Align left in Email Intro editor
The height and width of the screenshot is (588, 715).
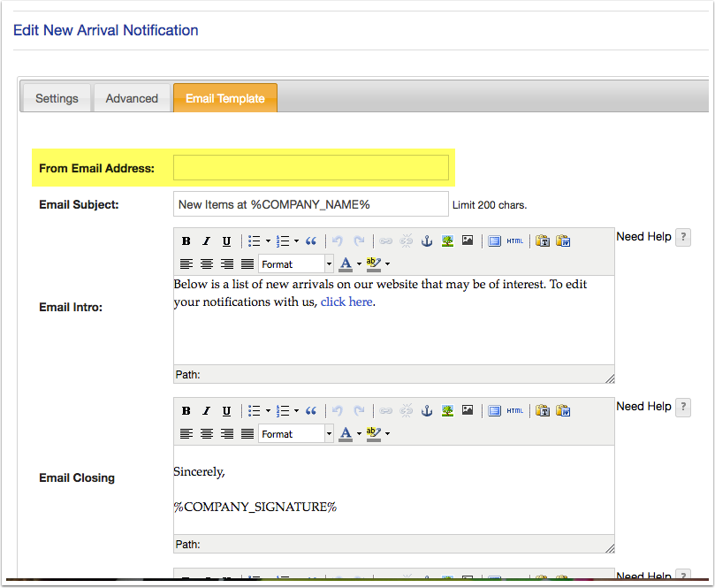[186, 263]
